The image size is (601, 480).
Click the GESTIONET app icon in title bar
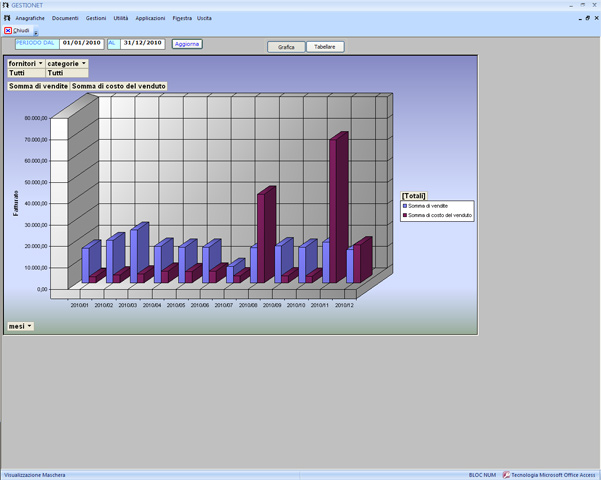(5, 5)
